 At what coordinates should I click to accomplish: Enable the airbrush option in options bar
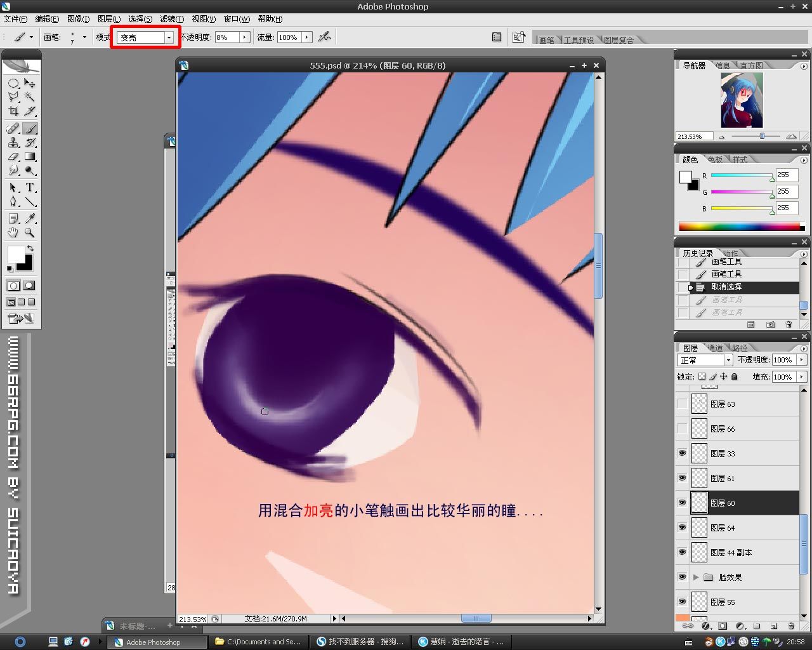click(x=324, y=37)
